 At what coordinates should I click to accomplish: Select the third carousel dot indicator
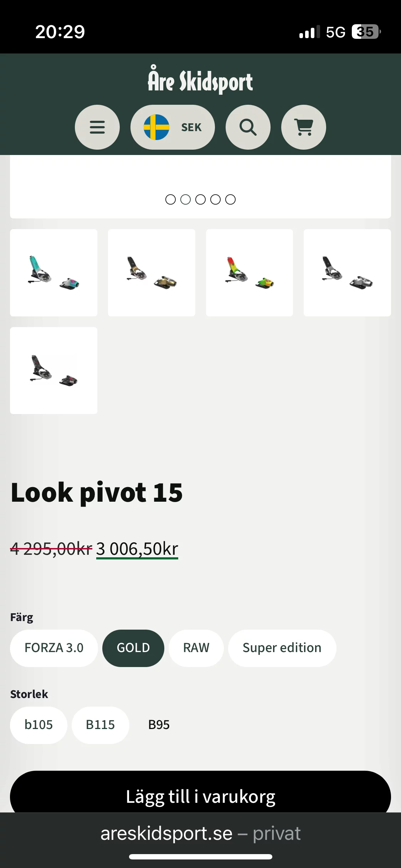pyautogui.click(x=201, y=200)
